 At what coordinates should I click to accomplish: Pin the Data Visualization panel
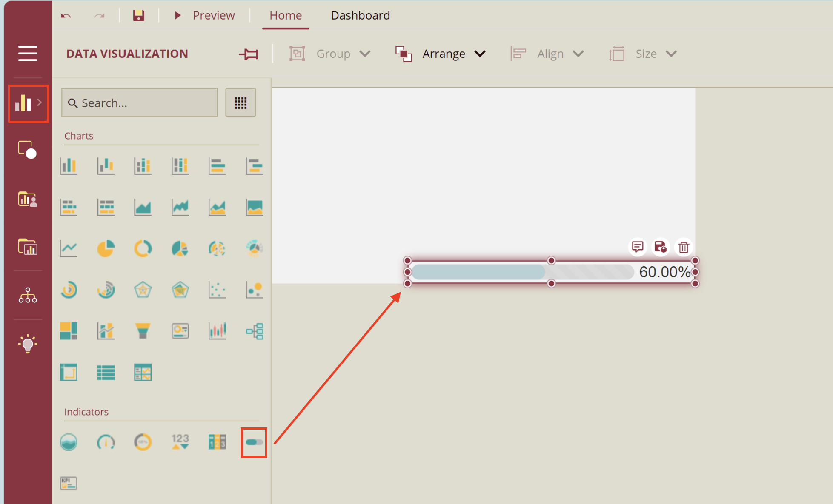pos(249,53)
